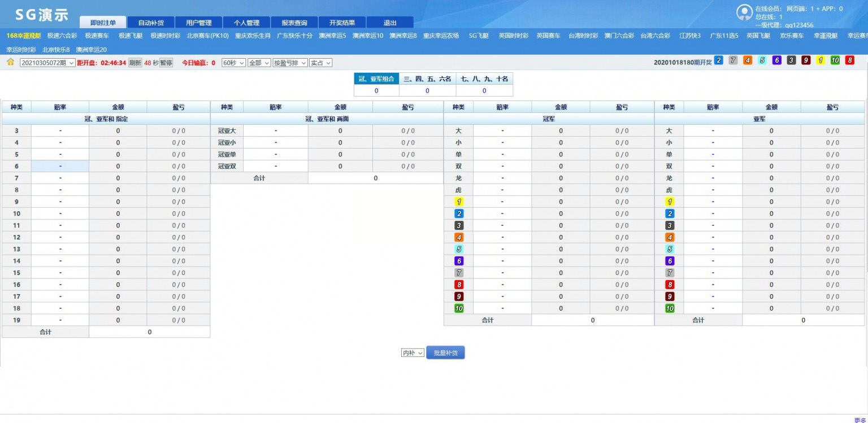Expand the 60秒 refresh interval dropdown

click(x=233, y=63)
